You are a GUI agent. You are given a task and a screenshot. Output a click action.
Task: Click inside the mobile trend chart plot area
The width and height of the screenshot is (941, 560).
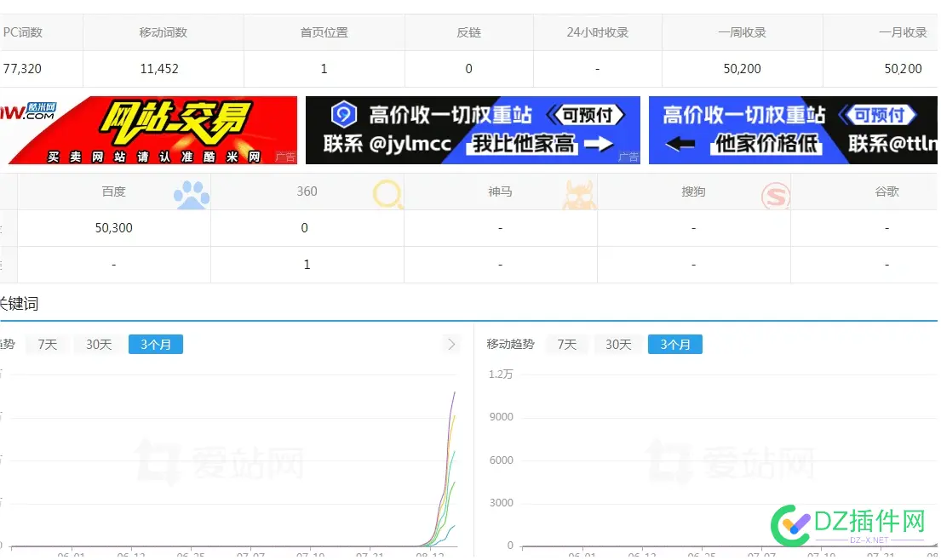[724, 460]
